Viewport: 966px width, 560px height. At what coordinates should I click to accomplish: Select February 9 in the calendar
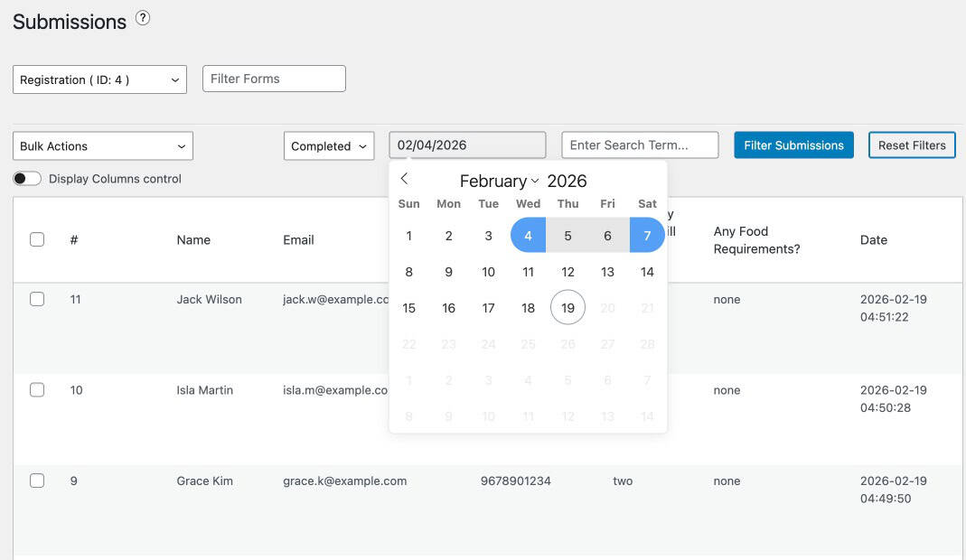point(448,272)
